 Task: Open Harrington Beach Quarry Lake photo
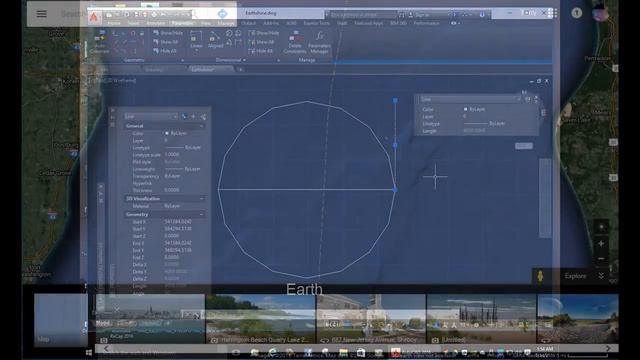point(260,319)
